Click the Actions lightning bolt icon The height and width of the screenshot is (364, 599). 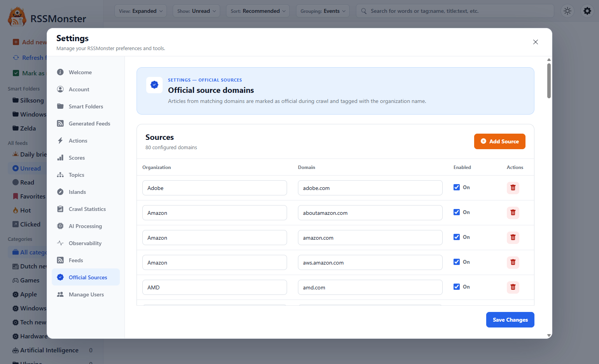point(60,141)
